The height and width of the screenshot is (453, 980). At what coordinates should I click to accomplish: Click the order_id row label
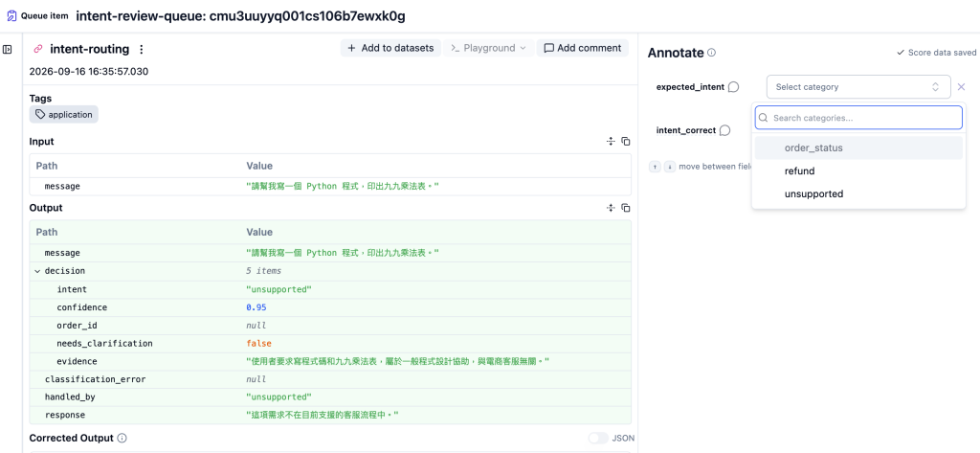click(77, 326)
